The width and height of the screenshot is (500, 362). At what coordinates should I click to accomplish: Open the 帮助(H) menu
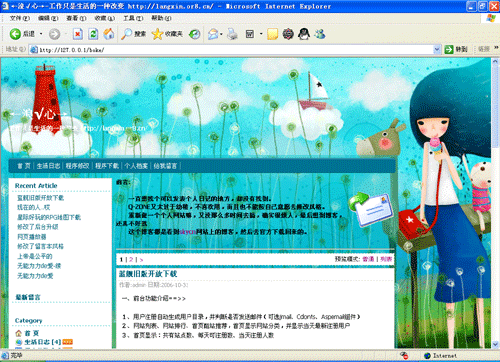161,18
